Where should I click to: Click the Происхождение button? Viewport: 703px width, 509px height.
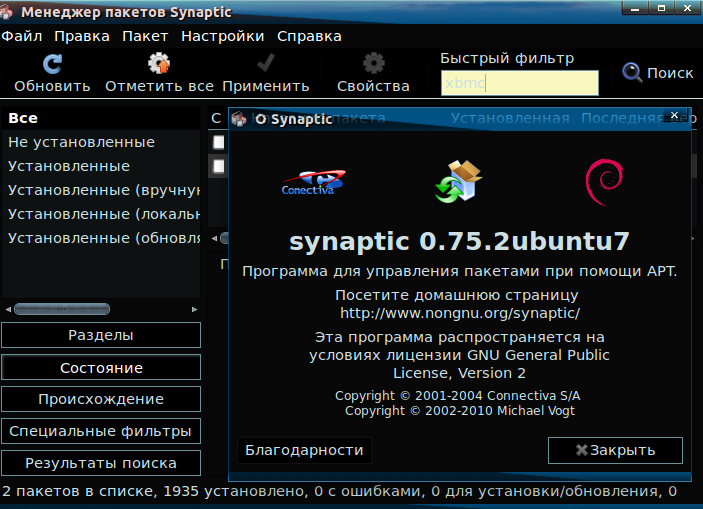click(101, 399)
